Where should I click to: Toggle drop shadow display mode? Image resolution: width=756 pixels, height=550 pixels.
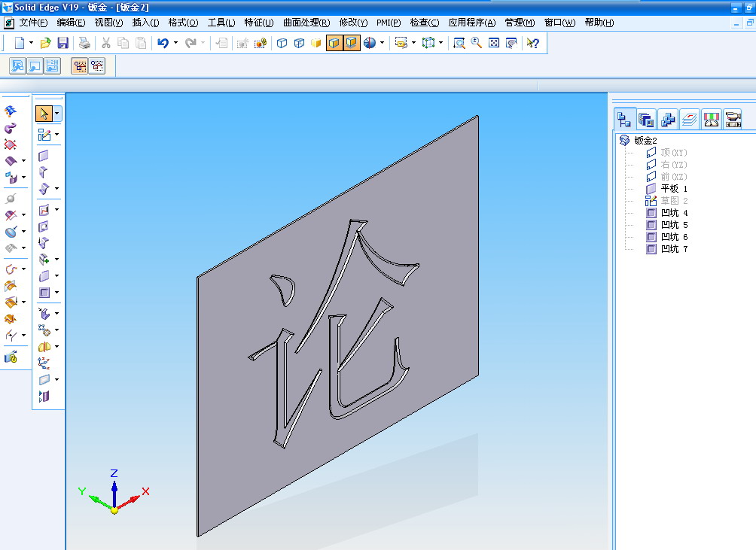(x=352, y=43)
